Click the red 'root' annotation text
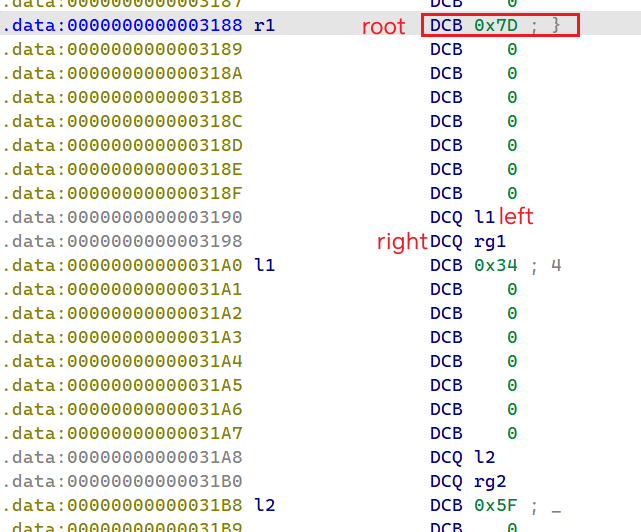Screen dimensions: 641x532 coord(384,27)
